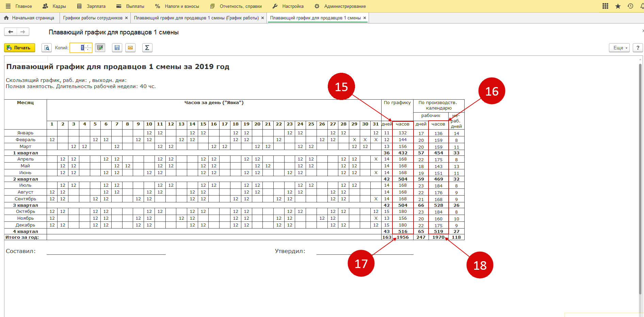Select the Январь row label
Image resolution: width=644 pixels, height=317 pixels.
(26, 133)
